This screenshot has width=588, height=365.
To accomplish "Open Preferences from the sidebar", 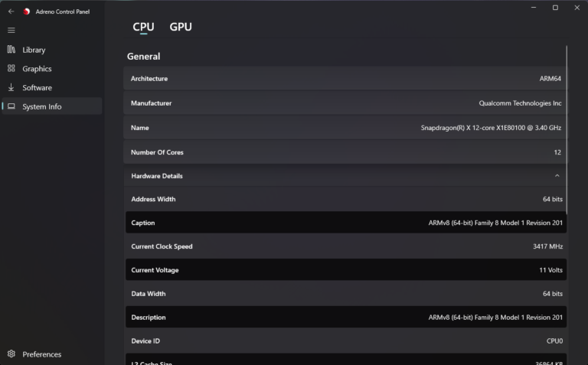I will click(x=41, y=354).
